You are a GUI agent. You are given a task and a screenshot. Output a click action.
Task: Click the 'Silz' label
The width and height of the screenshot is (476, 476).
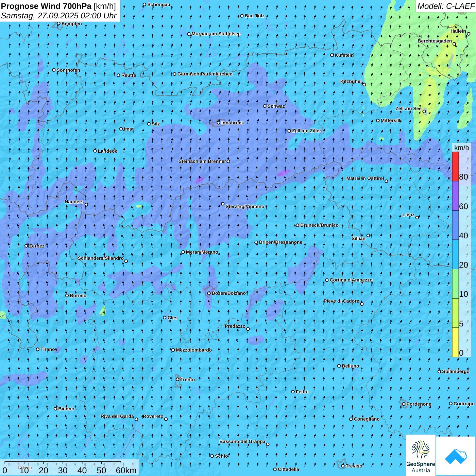(x=156, y=124)
